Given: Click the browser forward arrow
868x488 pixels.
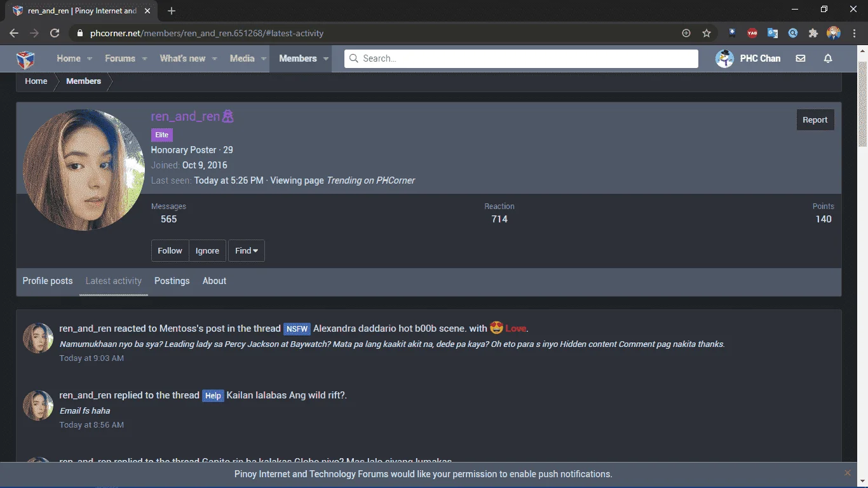Looking at the screenshot, I should (x=34, y=33).
